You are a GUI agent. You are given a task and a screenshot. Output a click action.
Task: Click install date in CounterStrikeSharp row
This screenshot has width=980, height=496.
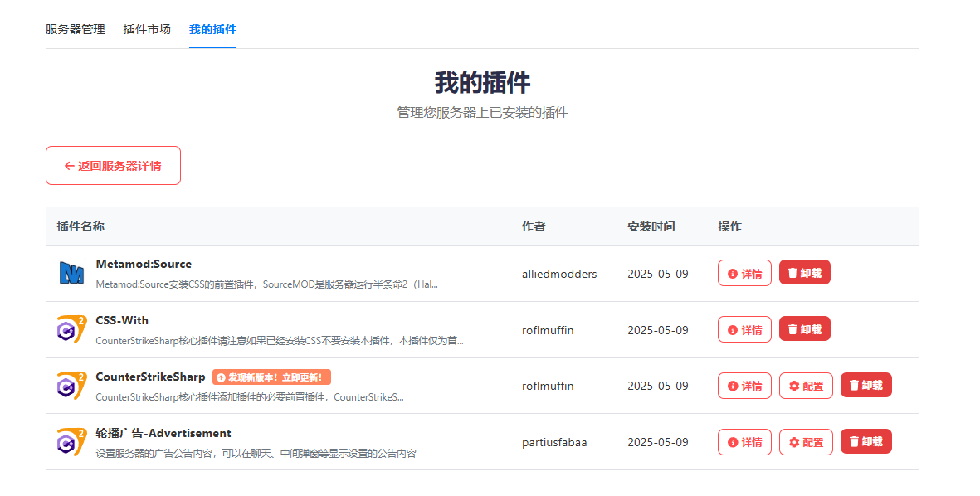658,386
